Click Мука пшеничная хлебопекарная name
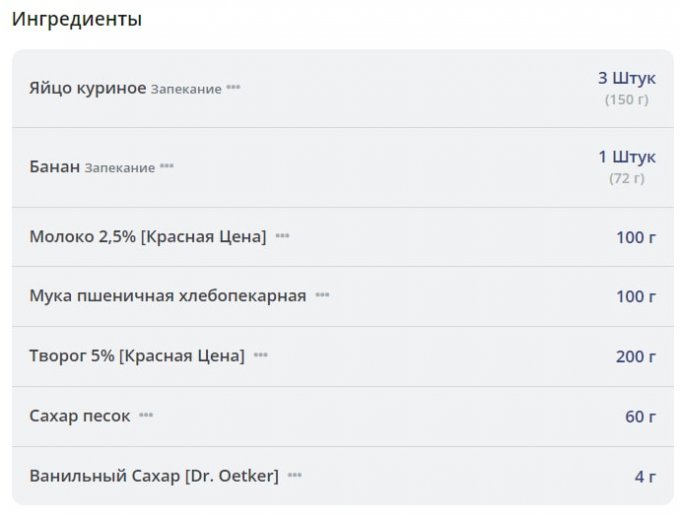This screenshot has height=515, width=680. [x=168, y=296]
